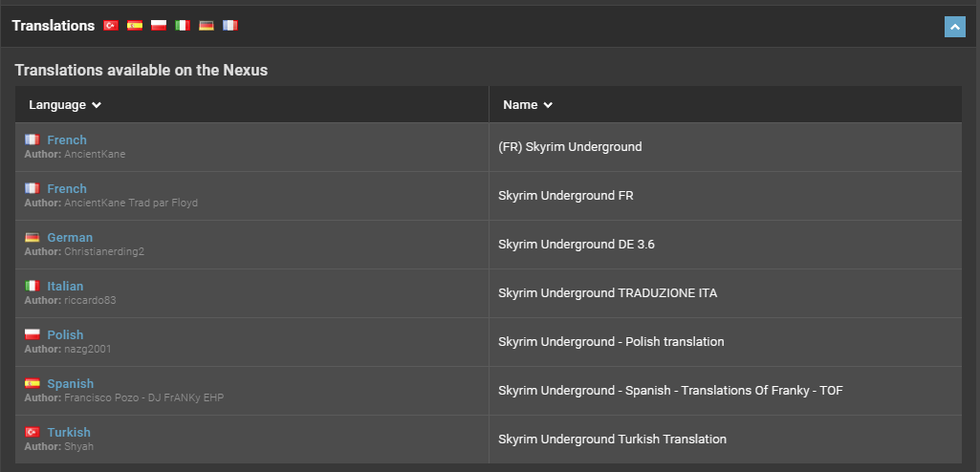Screen dimensions: 980x472
Task: Click the German flag in the Translations header
Action: pyautogui.click(x=207, y=26)
